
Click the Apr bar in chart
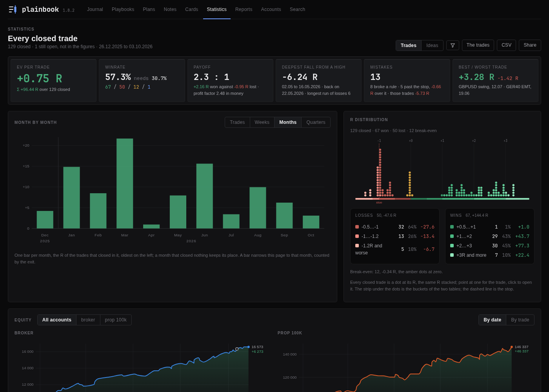coord(151,227)
